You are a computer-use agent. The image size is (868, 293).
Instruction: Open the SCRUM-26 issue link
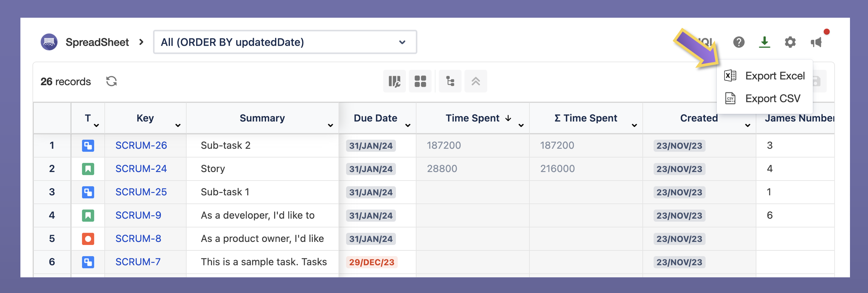[141, 145]
